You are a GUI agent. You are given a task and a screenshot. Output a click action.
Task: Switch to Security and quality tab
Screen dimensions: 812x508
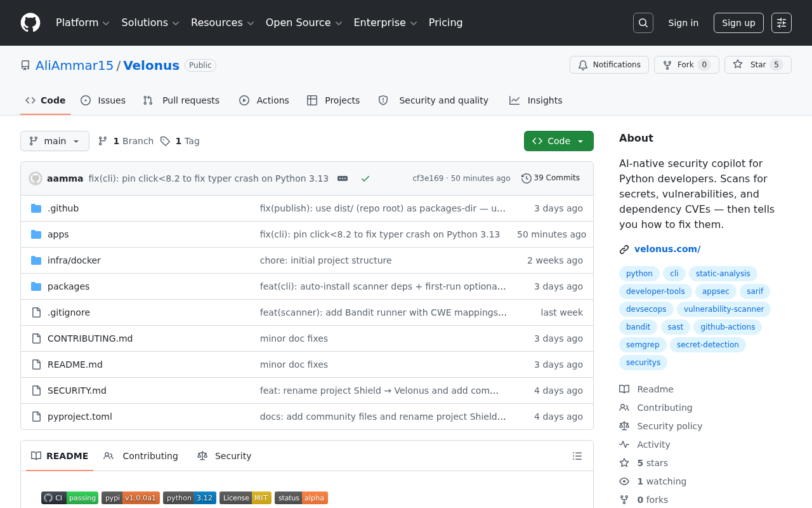(433, 100)
